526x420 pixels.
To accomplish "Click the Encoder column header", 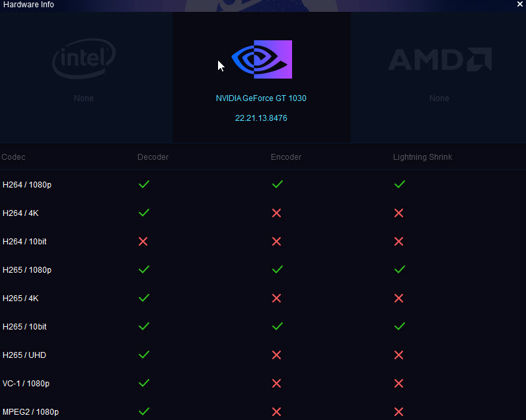I will coord(286,157).
